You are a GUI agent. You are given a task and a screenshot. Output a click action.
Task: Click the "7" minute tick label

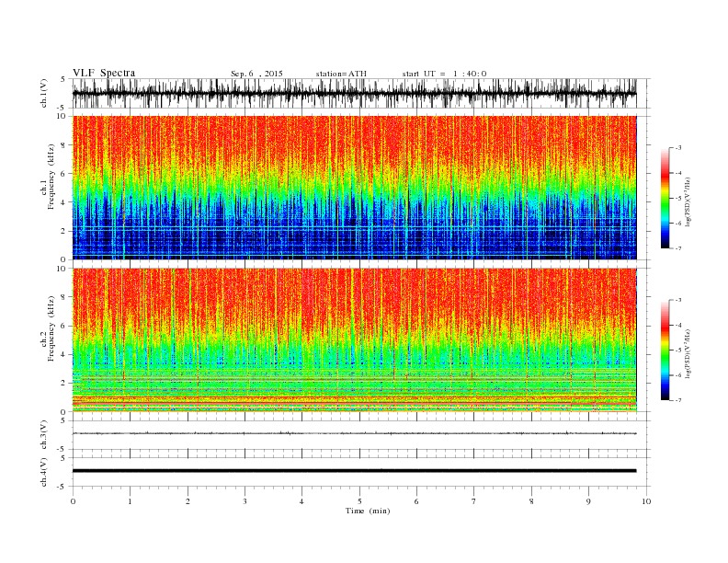click(474, 501)
